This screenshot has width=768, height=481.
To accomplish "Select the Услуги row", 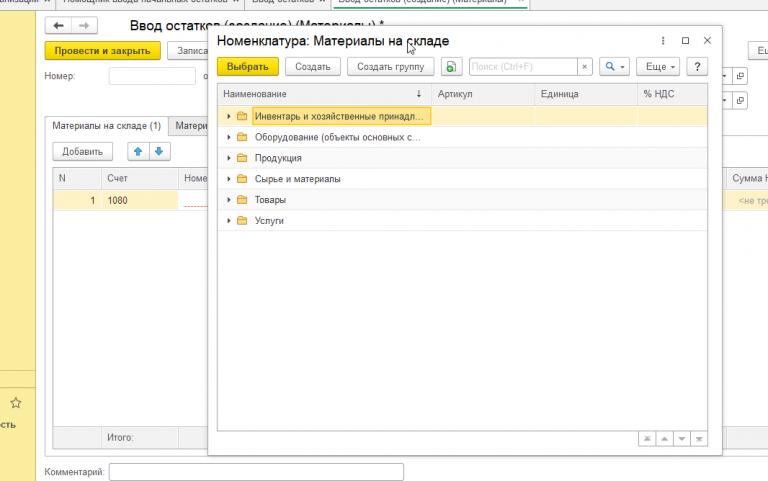I will pos(462,220).
